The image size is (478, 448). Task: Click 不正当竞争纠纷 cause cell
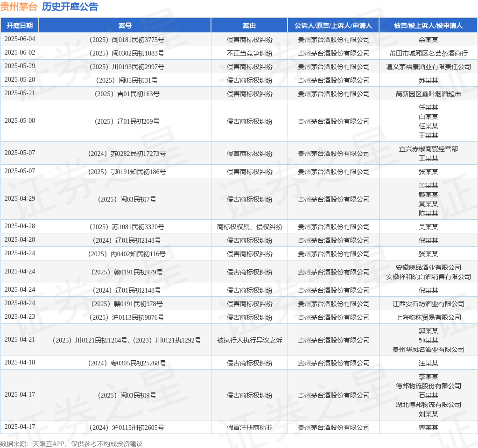pos(249,53)
